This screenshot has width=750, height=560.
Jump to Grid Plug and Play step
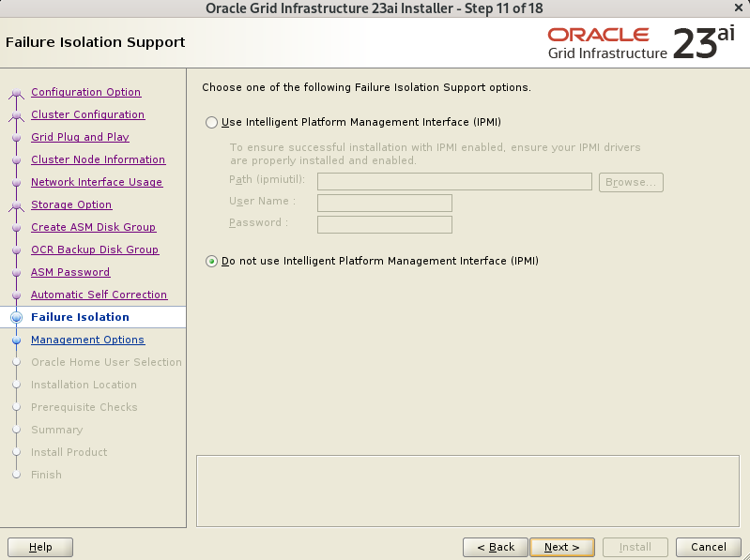[x=81, y=137]
